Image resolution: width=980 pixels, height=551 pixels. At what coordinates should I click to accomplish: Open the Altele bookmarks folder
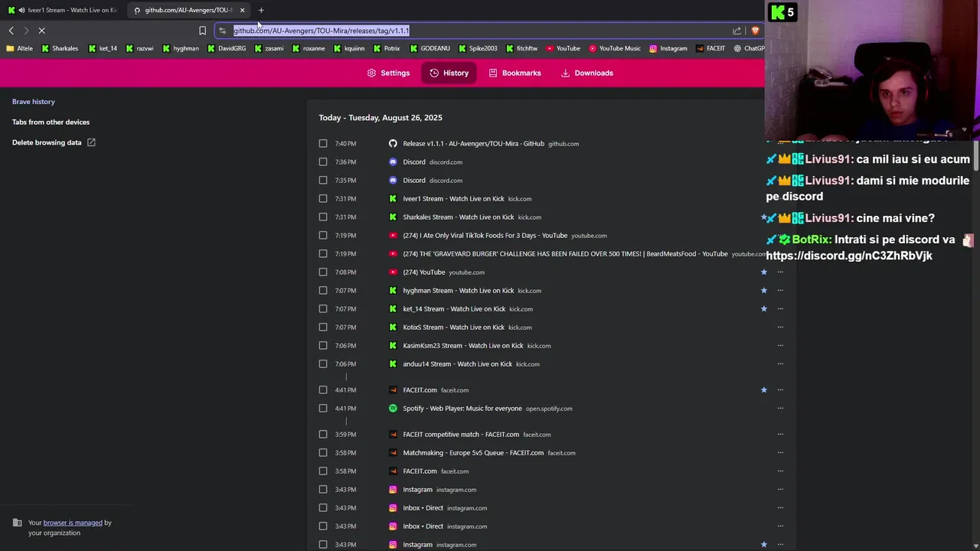click(20, 48)
